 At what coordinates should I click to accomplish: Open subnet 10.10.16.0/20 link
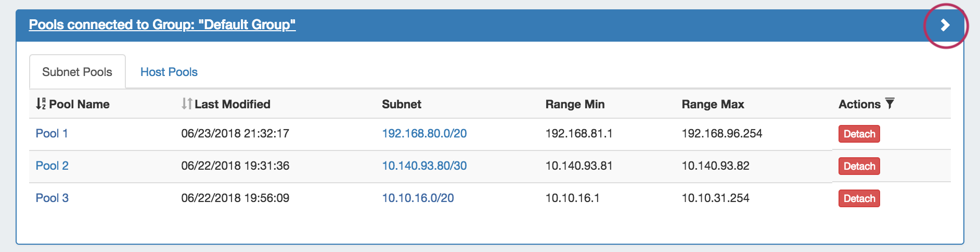click(x=418, y=198)
